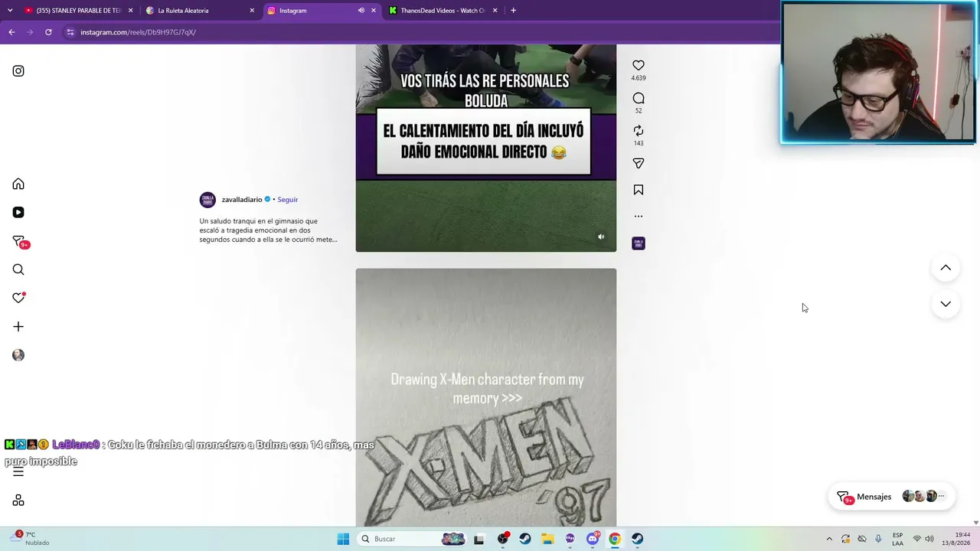This screenshot has height=551, width=980.
Task: Open File Explorer from taskbar
Action: pos(547,539)
